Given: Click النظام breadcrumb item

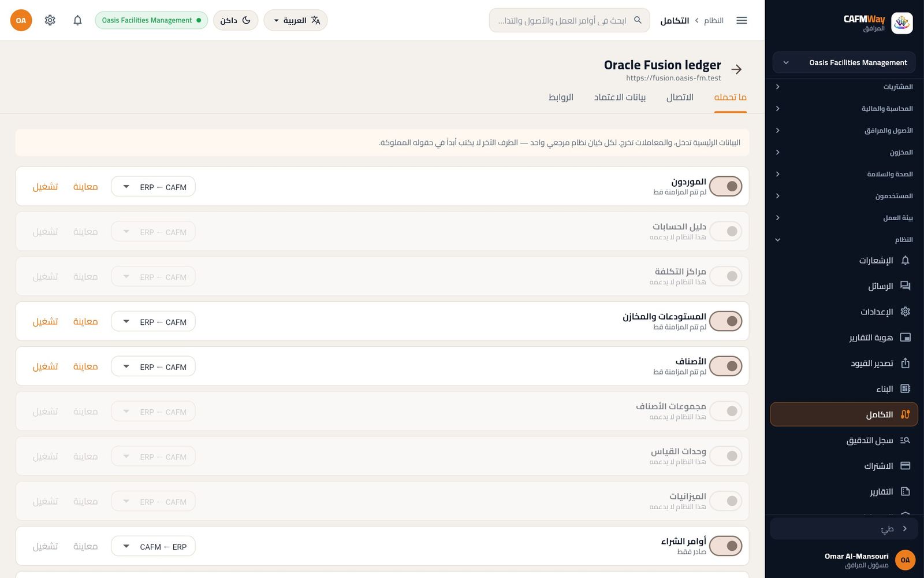Looking at the screenshot, I should click(x=714, y=20).
